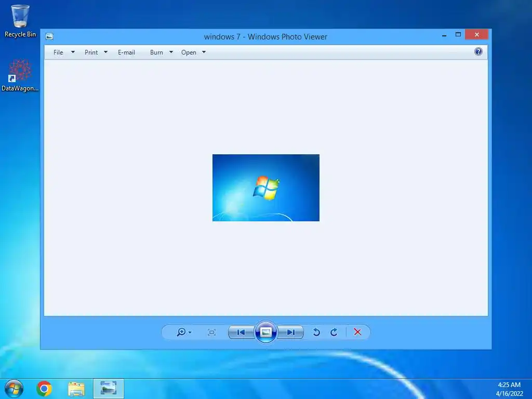Go to the next photo
Screen dimensions: 532x399
click(290, 332)
